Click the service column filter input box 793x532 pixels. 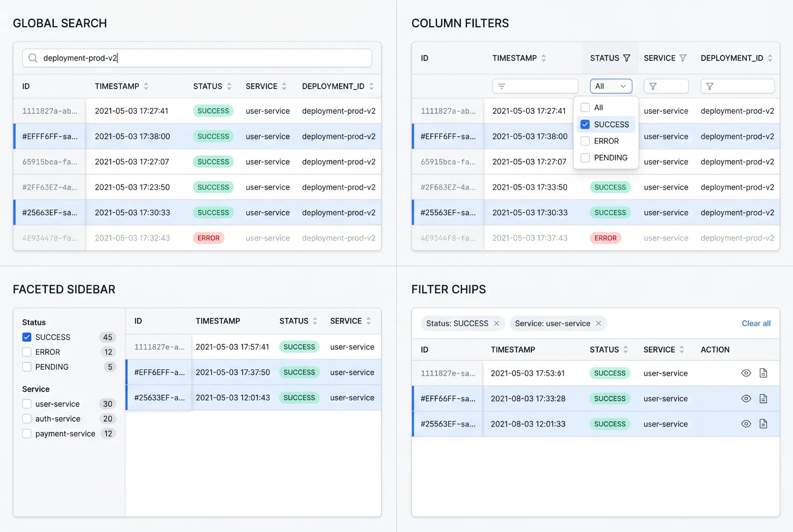tap(666, 86)
